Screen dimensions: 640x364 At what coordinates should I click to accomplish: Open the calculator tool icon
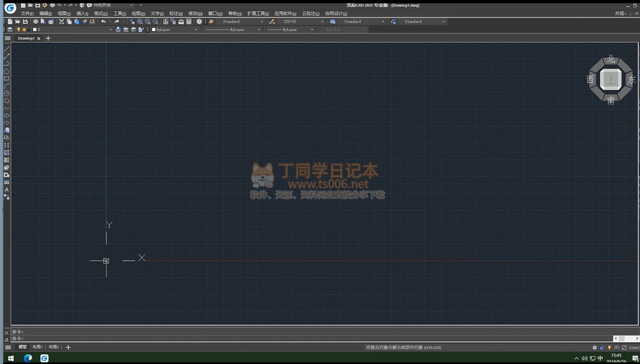coord(189,21)
